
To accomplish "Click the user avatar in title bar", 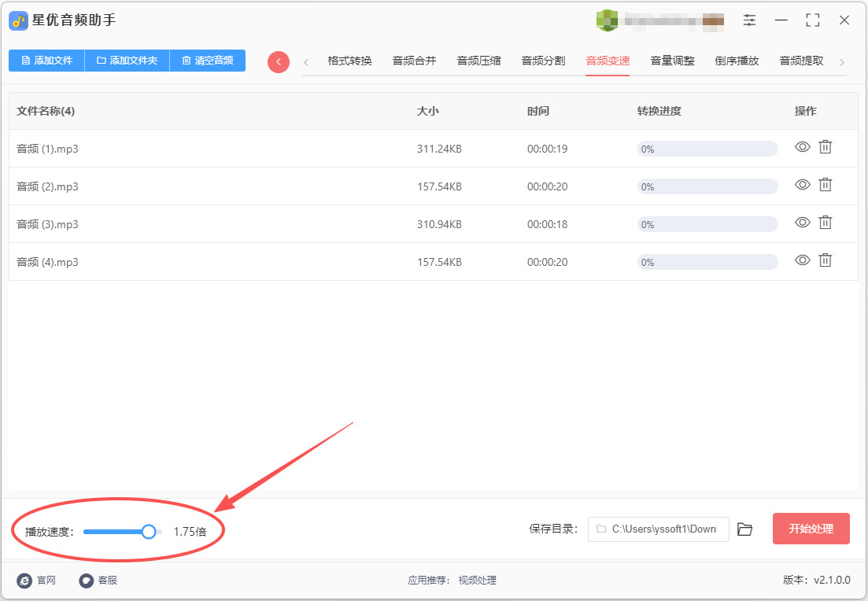I will coord(607,20).
